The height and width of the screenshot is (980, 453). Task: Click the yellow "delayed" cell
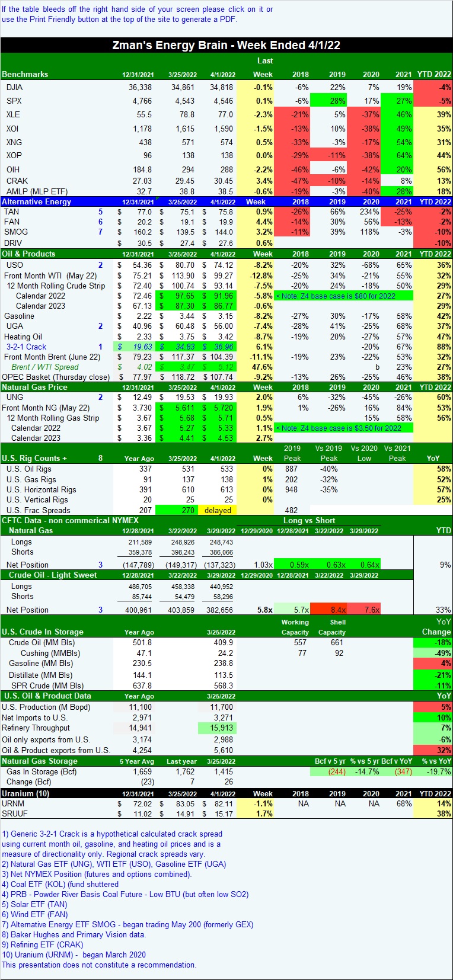pyautogui.click(x=218, y=510)
